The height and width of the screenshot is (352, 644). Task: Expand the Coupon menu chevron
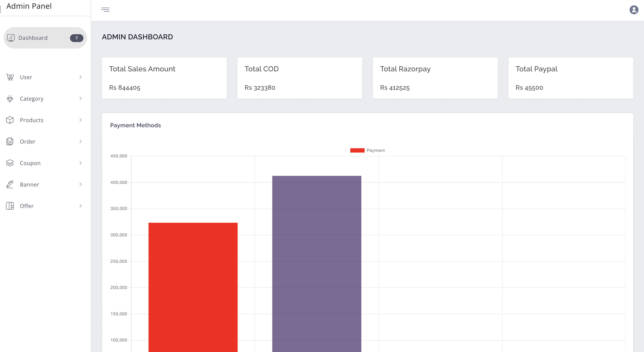coord(80,163)
